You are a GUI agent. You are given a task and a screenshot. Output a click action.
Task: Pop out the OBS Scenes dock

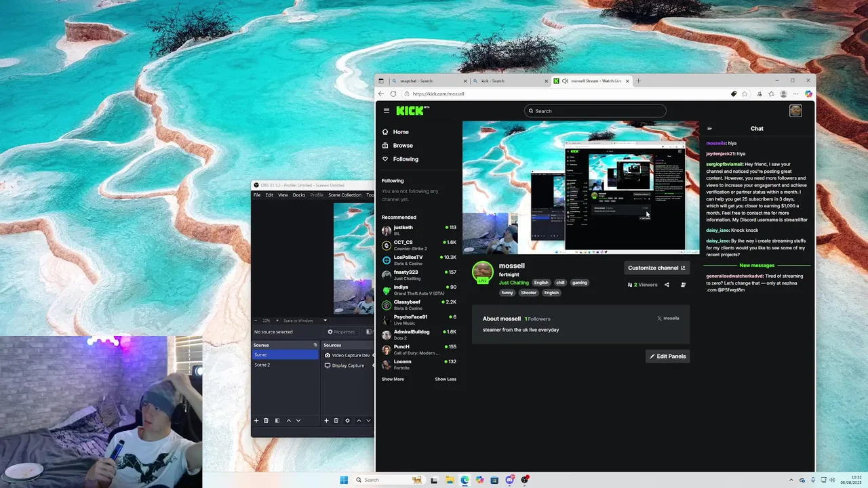point(315,345)
